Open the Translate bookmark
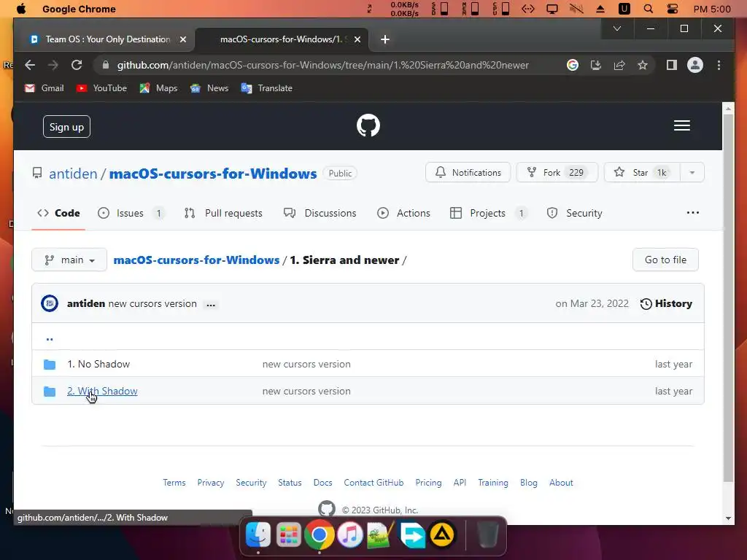This screenshot has width=747, height=560. tap(267, 88)
